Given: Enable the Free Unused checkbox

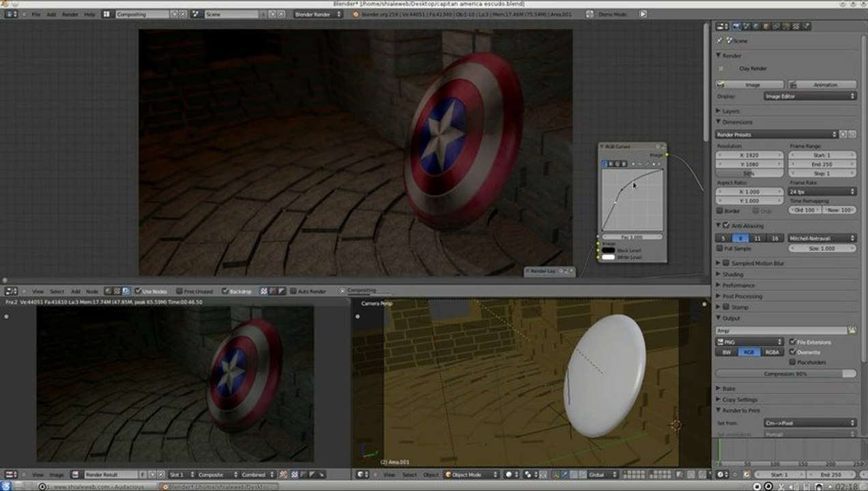Looking at the screenshot, I should (179, 291).
